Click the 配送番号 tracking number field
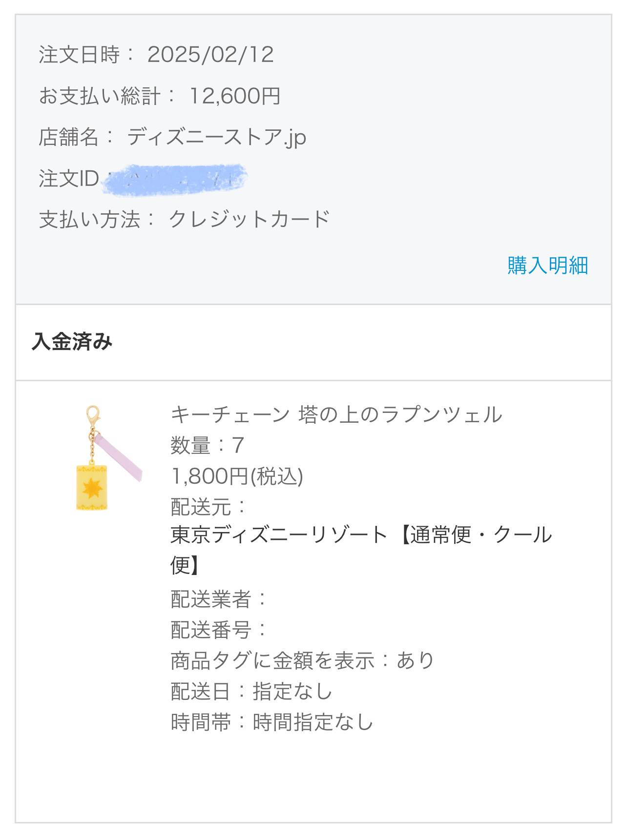This screenshot has width=627, height=840. tap(219, 630)
